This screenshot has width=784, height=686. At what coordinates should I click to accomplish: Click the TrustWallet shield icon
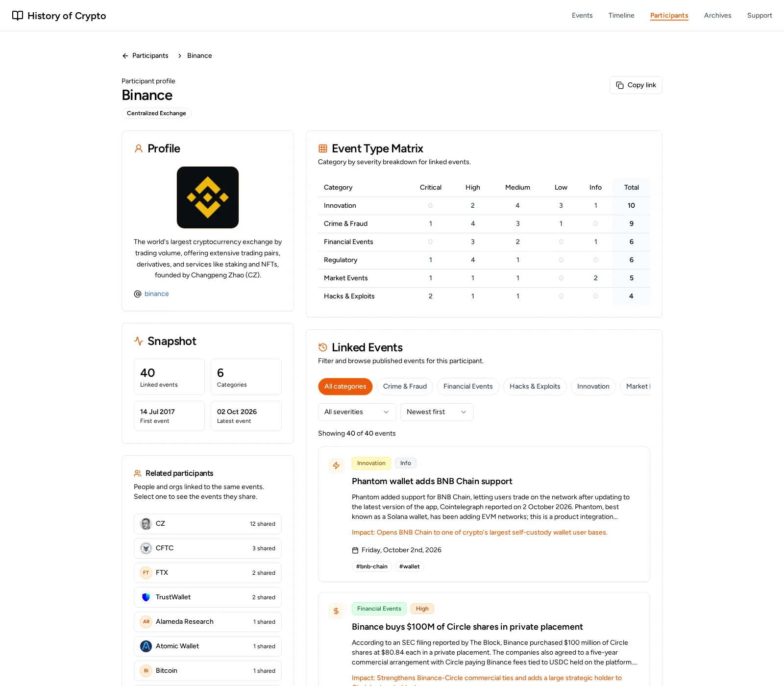146,597
